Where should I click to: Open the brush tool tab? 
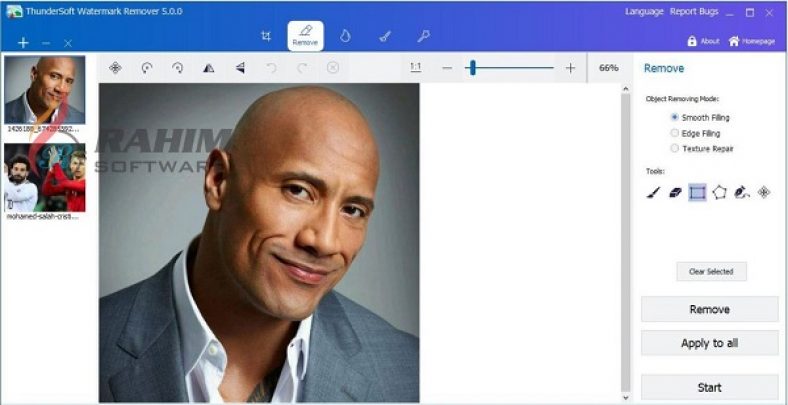coord(385,36)
